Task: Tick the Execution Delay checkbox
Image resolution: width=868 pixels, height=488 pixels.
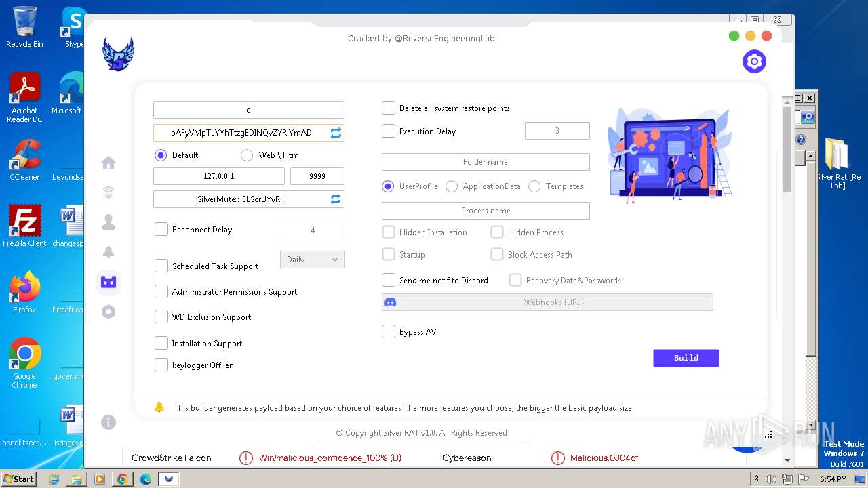Action: pyautogui.click(x=389, y=131)
